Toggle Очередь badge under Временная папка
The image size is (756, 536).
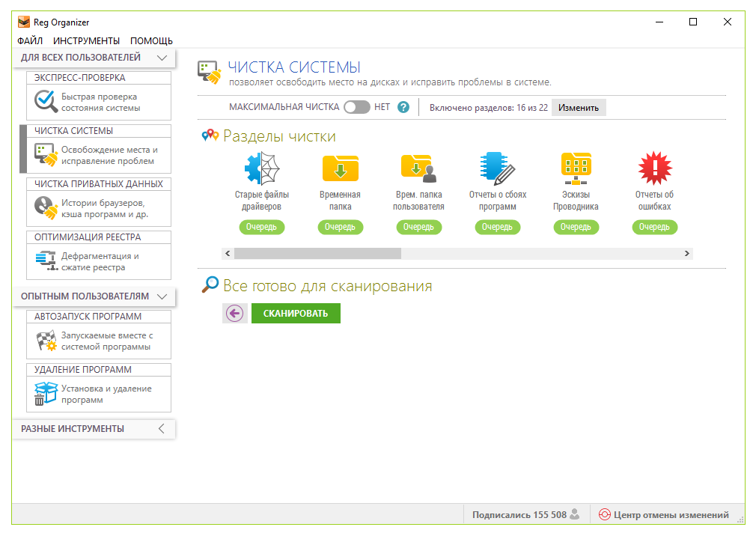click(341, 227)
